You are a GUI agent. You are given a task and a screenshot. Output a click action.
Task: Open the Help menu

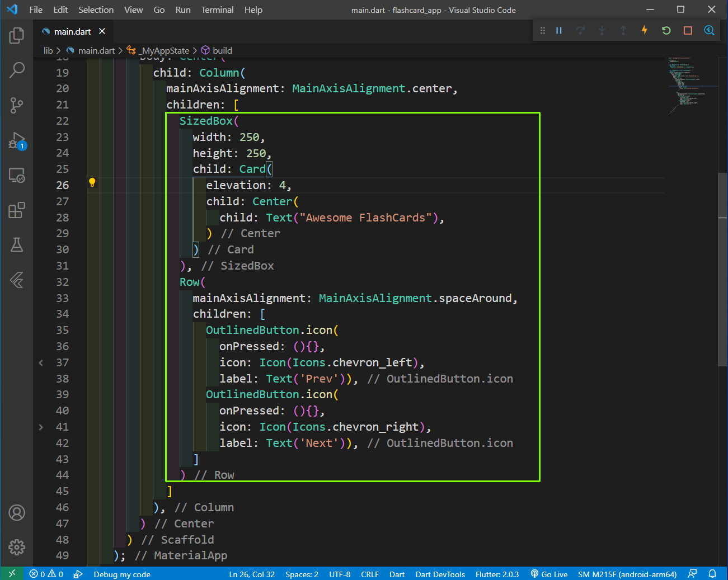pos(253,10)
